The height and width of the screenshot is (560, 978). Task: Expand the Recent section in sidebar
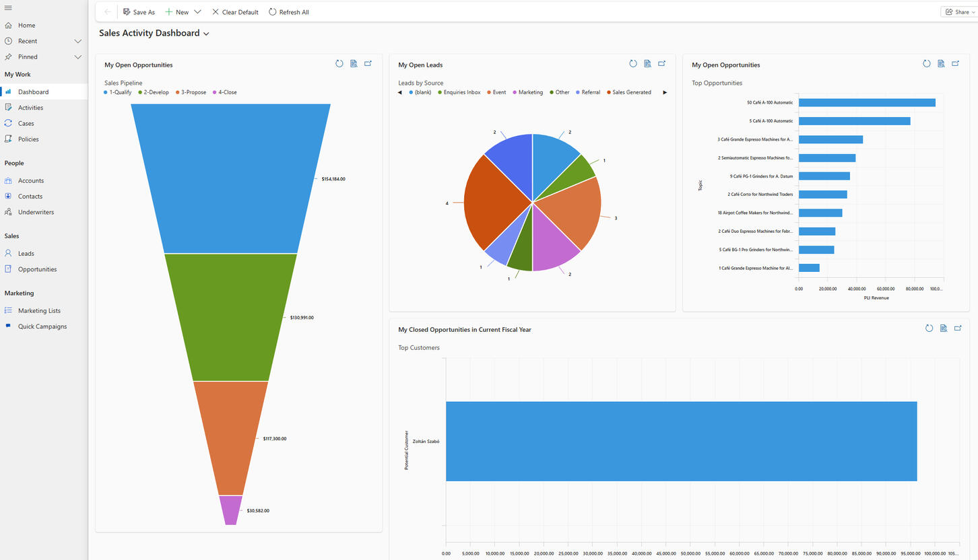pyautogui.click(x=78, y=41)
